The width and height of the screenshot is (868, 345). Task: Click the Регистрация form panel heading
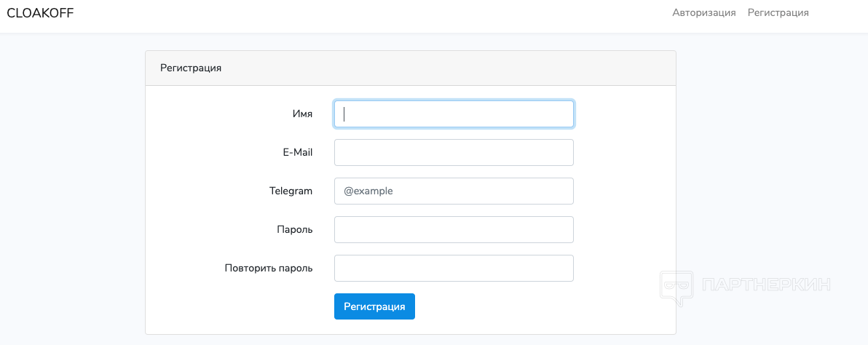191,68
